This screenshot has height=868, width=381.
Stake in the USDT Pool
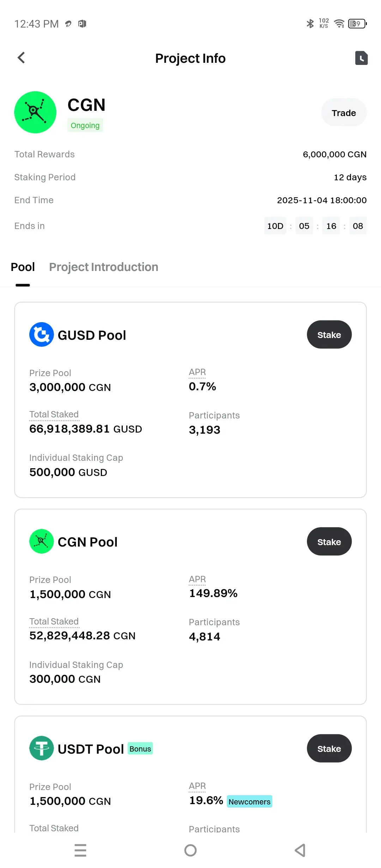[329, 748]
